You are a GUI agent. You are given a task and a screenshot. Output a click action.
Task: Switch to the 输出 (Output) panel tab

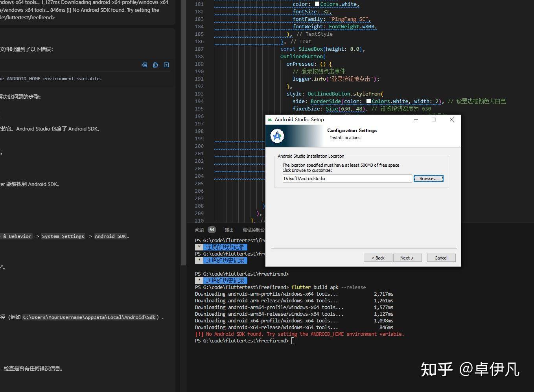point(229,230)
